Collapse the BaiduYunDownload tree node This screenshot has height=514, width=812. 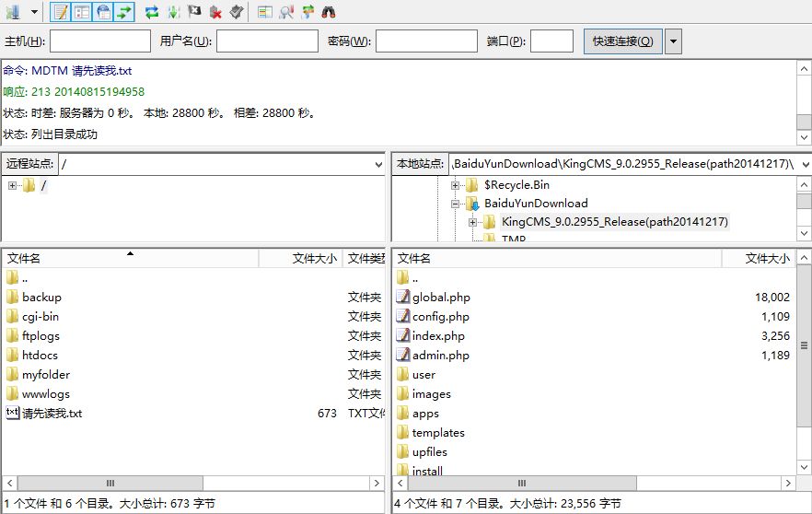455,204
